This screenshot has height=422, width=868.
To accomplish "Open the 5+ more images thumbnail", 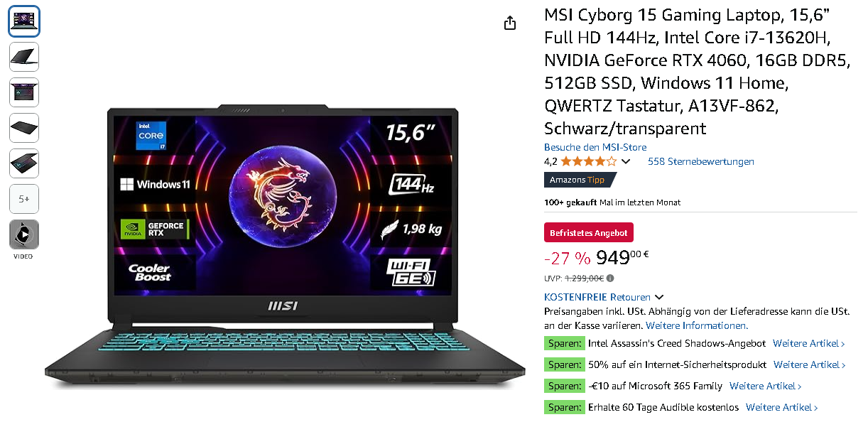I will click(24, 200).
